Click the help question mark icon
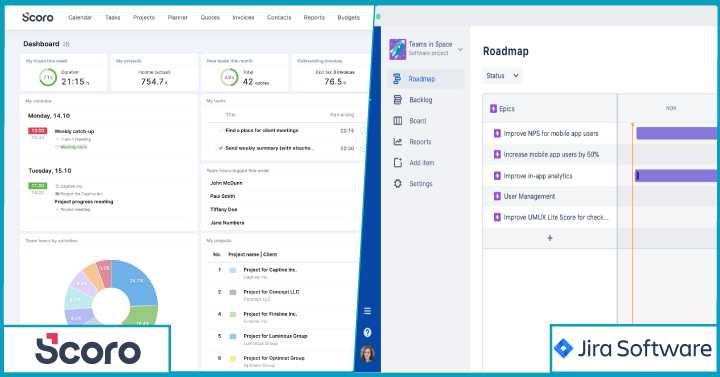The height and width of the screenshot is (377, 720). 367,332
